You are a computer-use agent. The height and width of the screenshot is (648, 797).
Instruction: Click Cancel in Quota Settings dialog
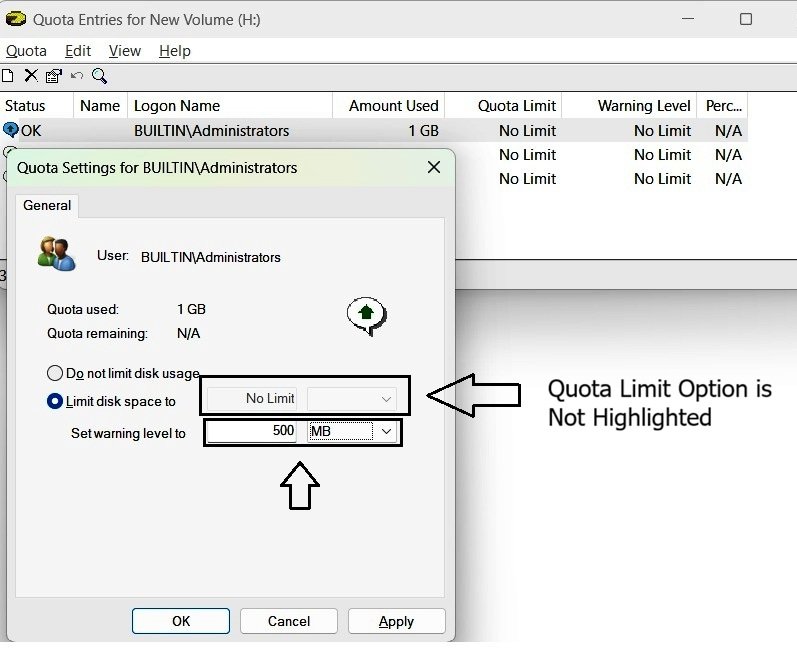pyautogui.click(x=289, y=621)
